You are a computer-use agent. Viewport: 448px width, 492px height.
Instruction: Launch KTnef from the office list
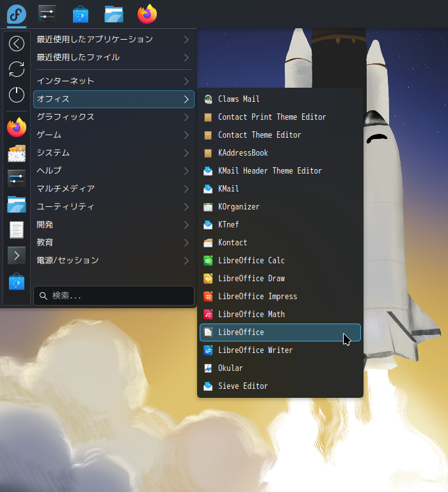[280, 225]
